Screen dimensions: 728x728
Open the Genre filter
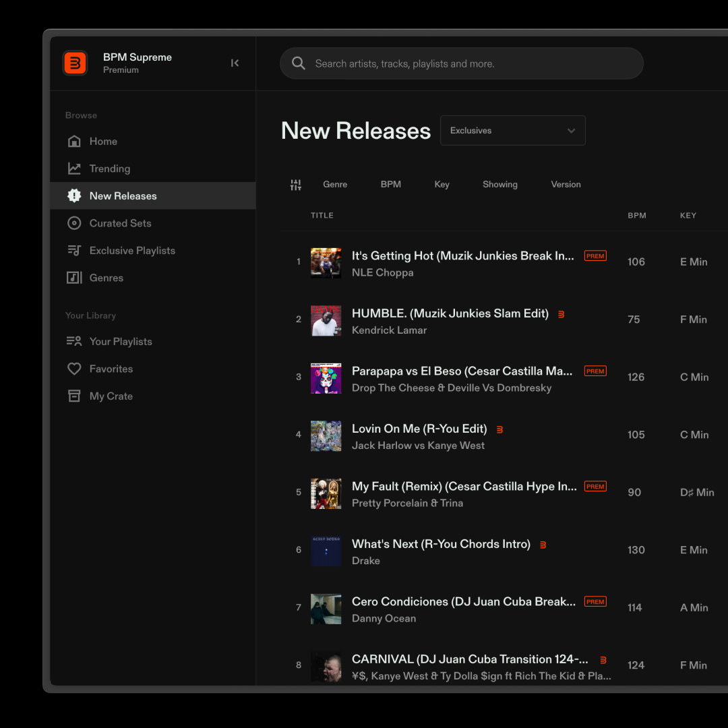[335, 184]
